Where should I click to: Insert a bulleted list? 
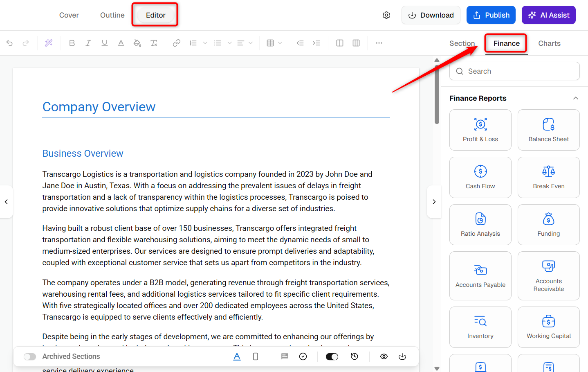(218, 43)
